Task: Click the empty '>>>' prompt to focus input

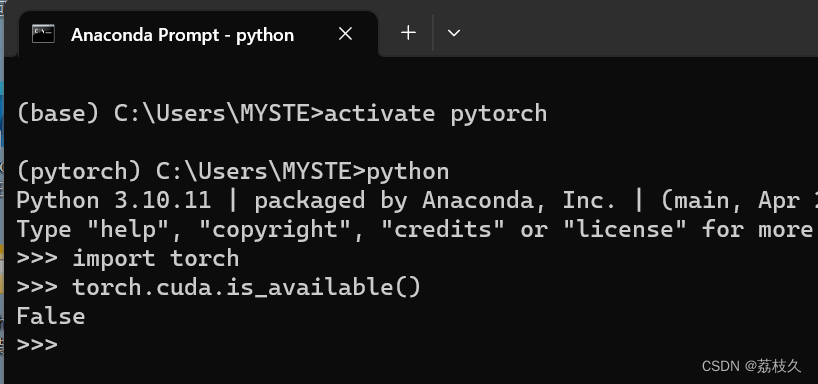Action: (37, 345)
